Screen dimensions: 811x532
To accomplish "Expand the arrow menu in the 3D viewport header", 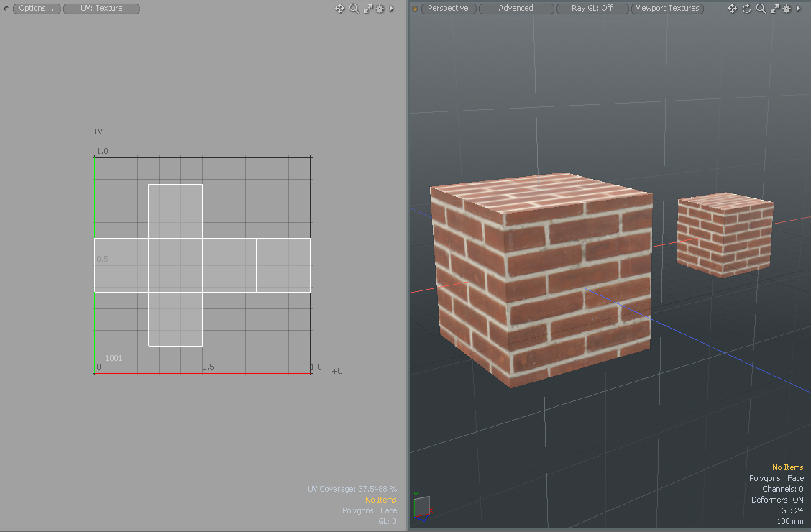I will pyautogui.click(x=798, y=9).
